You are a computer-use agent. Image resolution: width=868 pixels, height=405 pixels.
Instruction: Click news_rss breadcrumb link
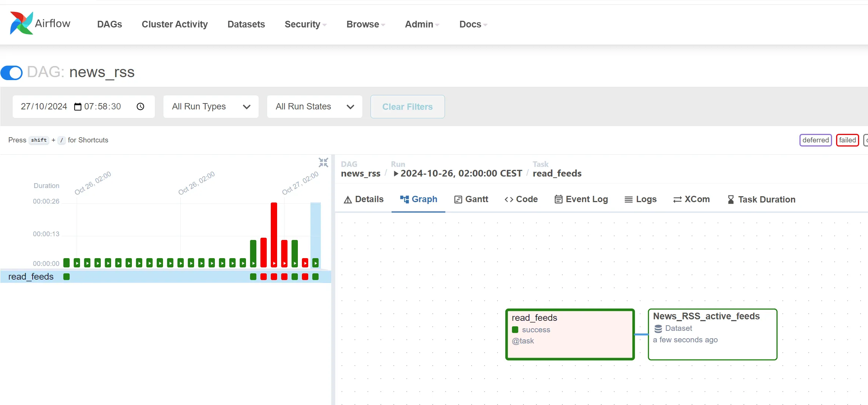tap(360, 174)
